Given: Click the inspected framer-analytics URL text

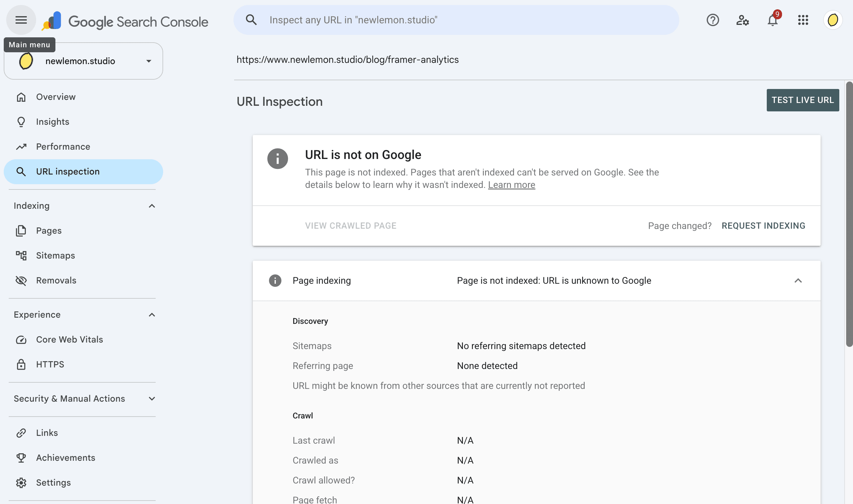Looking at the screenshot, I should click(347, 60).
